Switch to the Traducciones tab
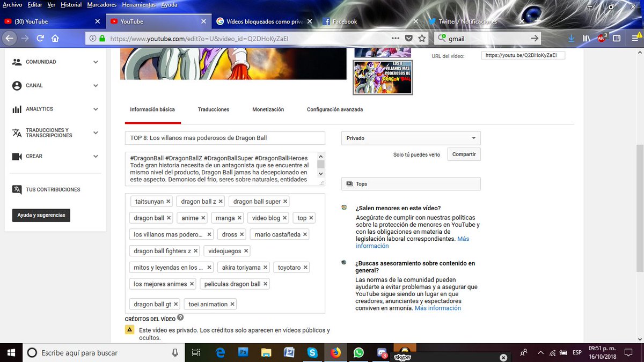This screenshot has width=644, height=362. coord(214,109)
